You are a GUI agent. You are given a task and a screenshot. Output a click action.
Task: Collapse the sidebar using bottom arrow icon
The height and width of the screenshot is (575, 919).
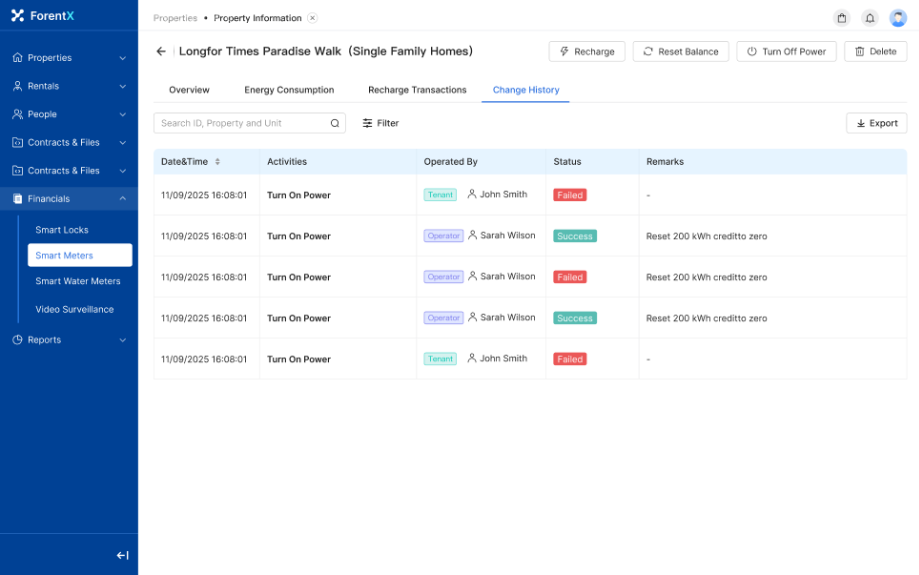tap(122, 555)
